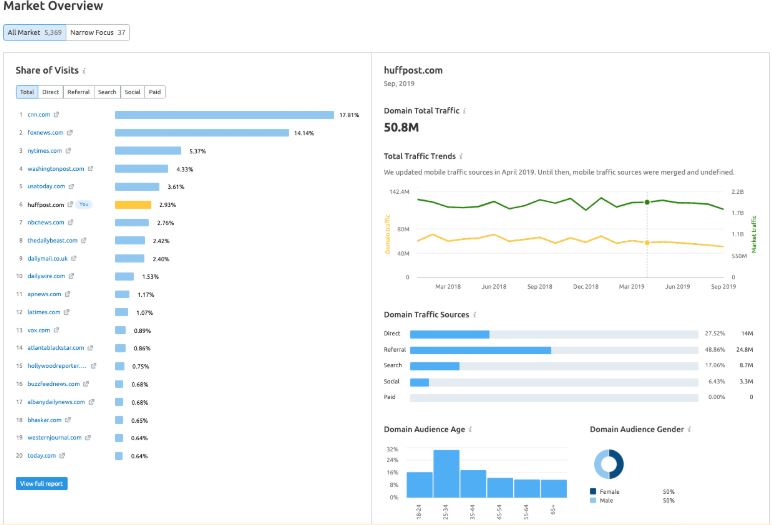Click the green market traffic marker dot

[647, 202]
